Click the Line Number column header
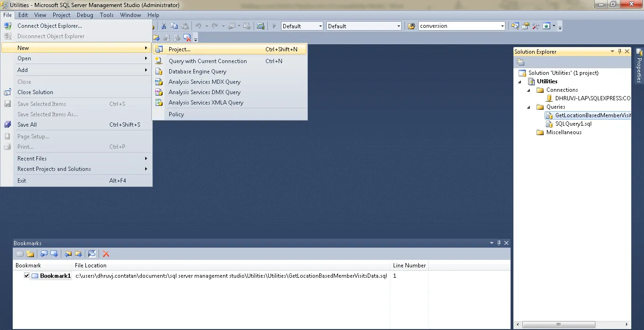 tap(409, 266)
